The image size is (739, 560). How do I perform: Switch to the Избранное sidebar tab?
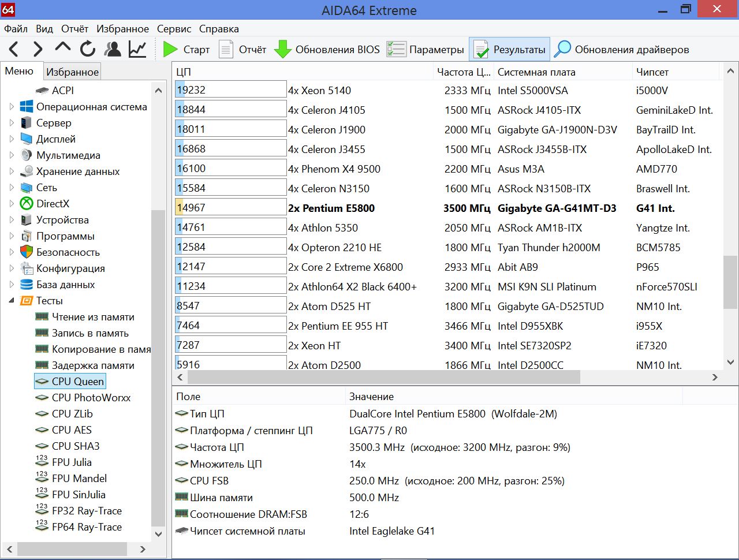pyautogui.click(x=72, y=72)
